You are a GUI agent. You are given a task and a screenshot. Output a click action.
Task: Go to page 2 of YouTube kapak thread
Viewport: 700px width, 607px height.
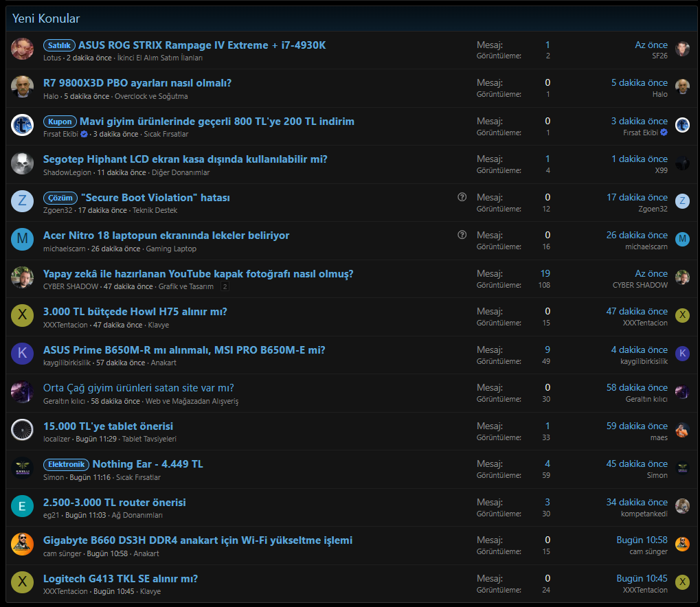pyautogui.click(x=225, y=286)
